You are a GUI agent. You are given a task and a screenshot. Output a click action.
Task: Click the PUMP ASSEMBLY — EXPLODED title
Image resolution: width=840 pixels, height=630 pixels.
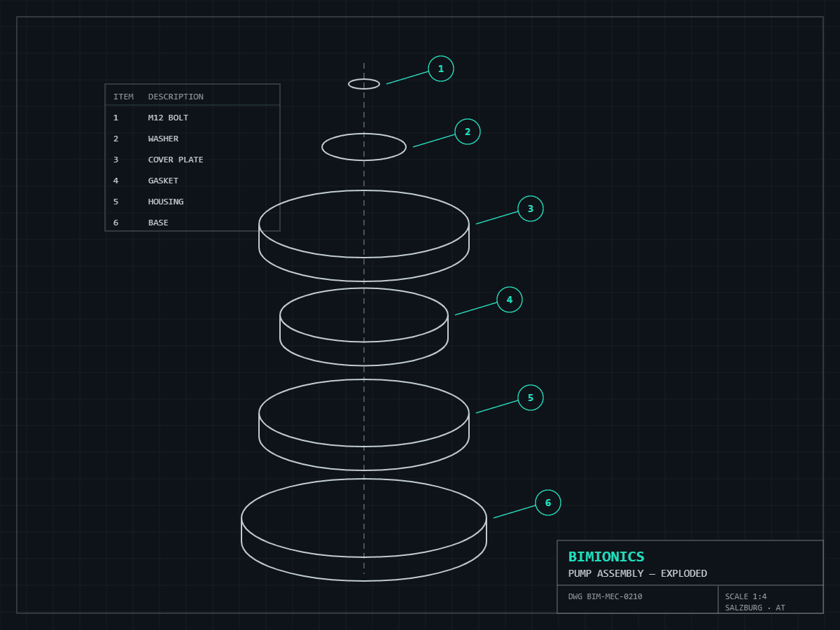click(x=638, y=573)
